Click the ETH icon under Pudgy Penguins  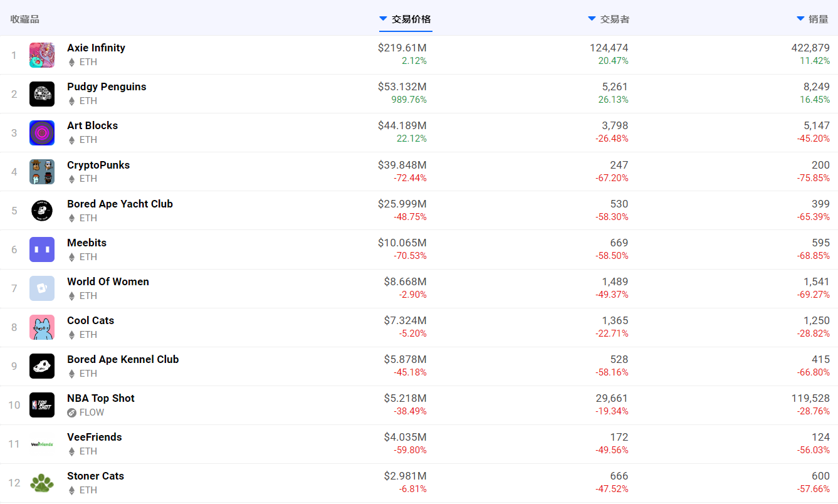pos(71,101)
